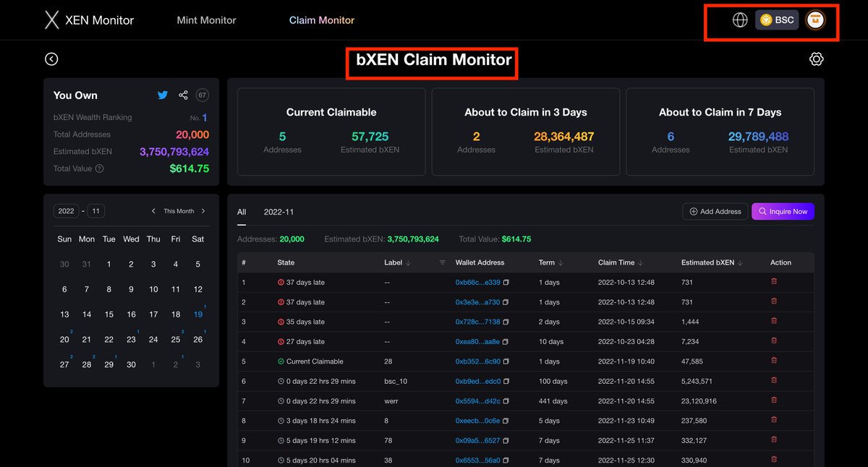Select the All tab above the table
The width and height of the screenshot is (868, 467).
point(242,212)
